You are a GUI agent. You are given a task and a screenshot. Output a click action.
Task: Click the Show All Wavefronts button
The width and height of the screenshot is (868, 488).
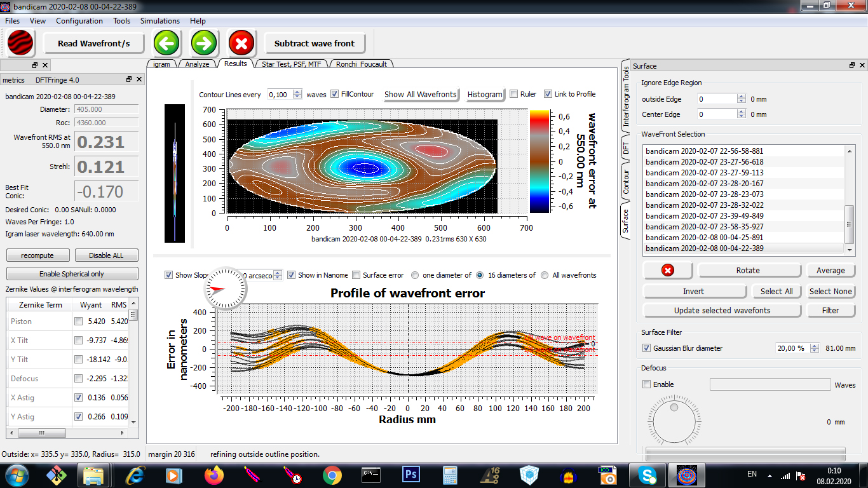click(420, 94)
